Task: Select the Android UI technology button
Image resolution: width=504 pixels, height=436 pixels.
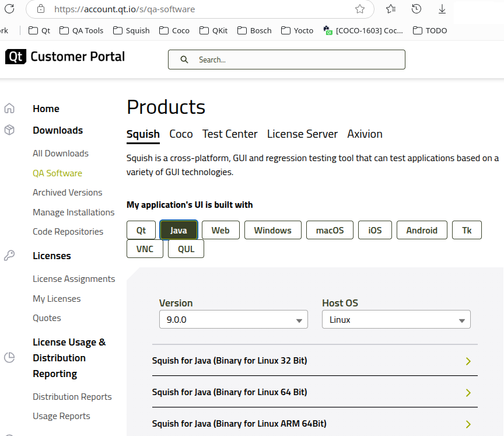Action: [x=422, y=230]
